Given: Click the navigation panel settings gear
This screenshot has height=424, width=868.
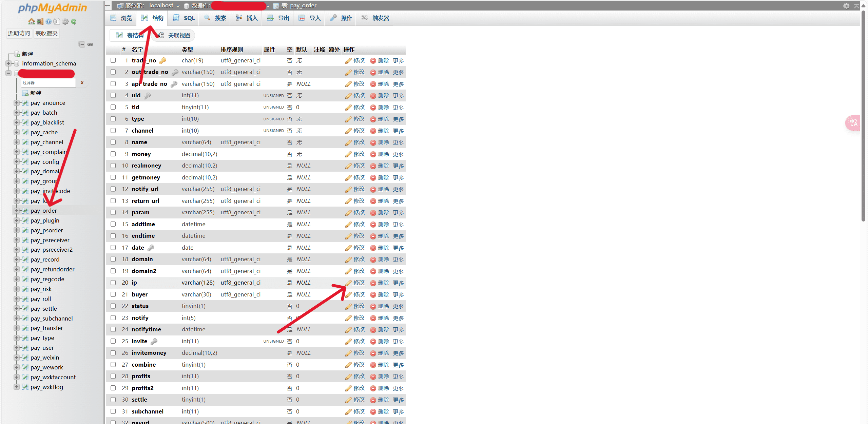Looking at the screenshot, I should [x=65, y=22].
